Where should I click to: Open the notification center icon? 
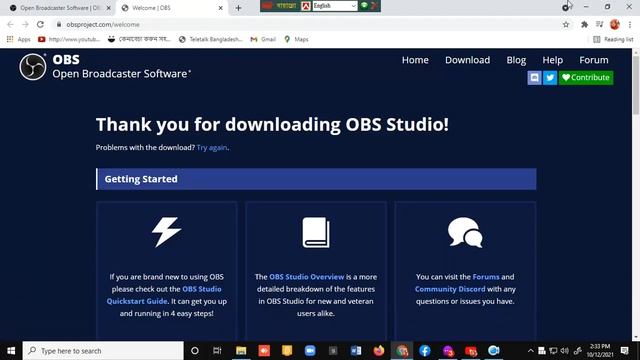[x=625, y=351]
